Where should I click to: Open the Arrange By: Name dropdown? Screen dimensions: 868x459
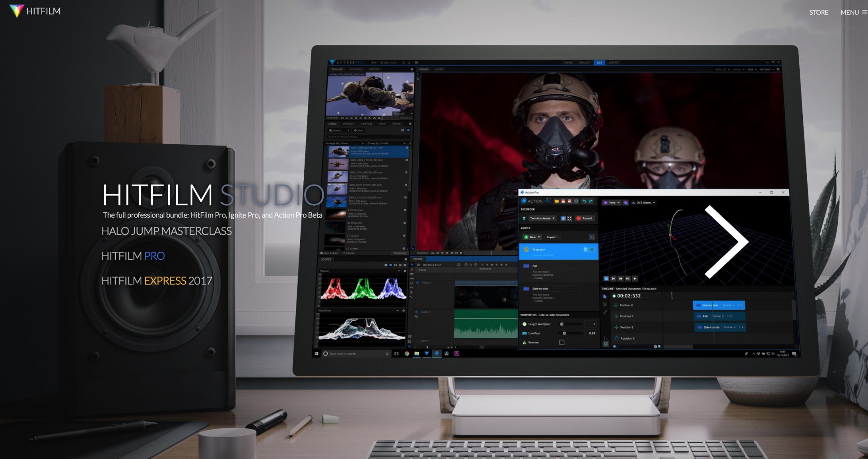[345, 143]
